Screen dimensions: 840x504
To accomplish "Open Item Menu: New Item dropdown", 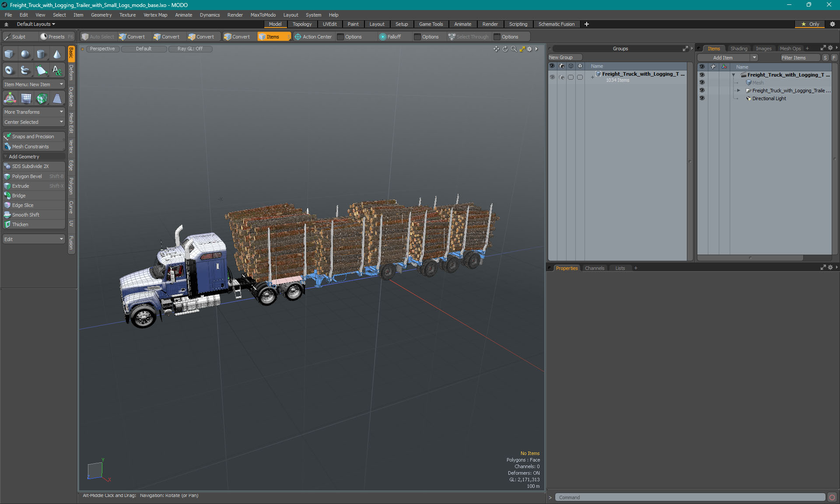I will click(x=34, y=84).
